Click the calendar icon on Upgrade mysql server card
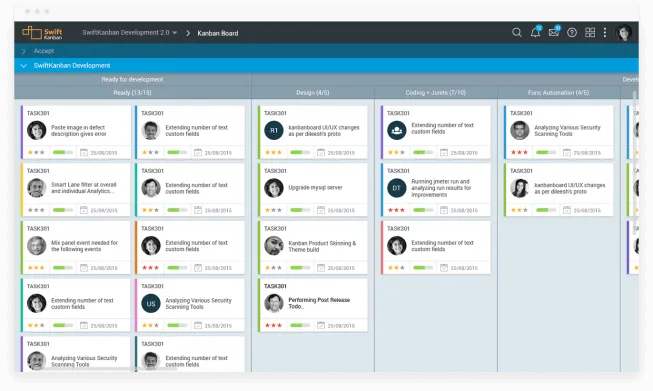653x391 pixels. [321, 210]
